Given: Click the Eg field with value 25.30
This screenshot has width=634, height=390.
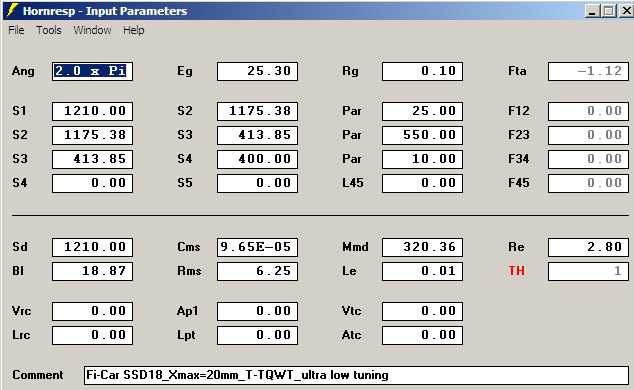Looking at the screenshot, I should coord(257,72).
